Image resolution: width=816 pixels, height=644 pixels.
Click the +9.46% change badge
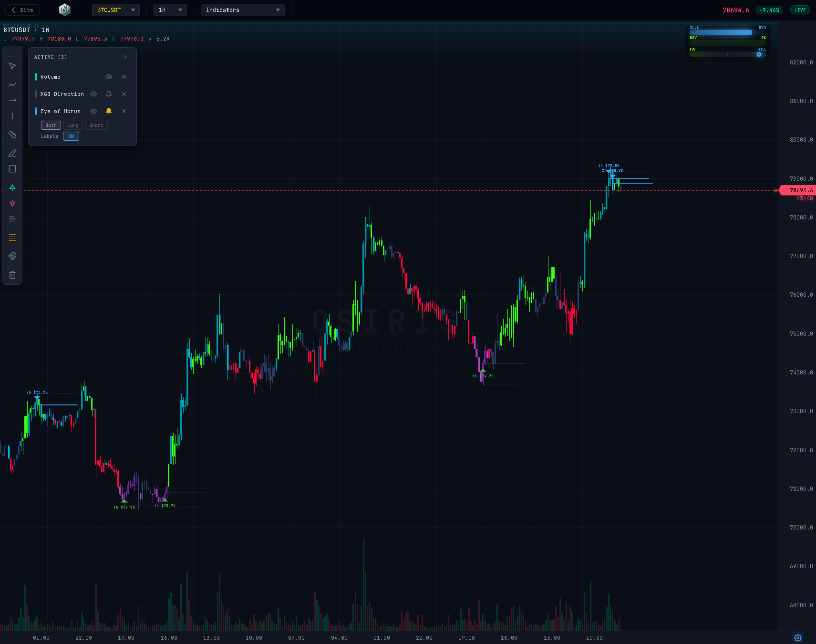pos(769,10)
